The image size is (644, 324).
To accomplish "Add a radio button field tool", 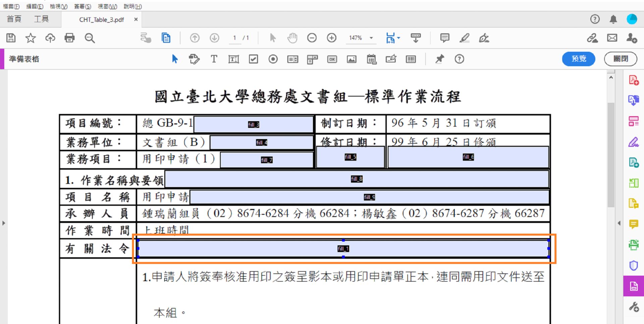I will point(273,59).
